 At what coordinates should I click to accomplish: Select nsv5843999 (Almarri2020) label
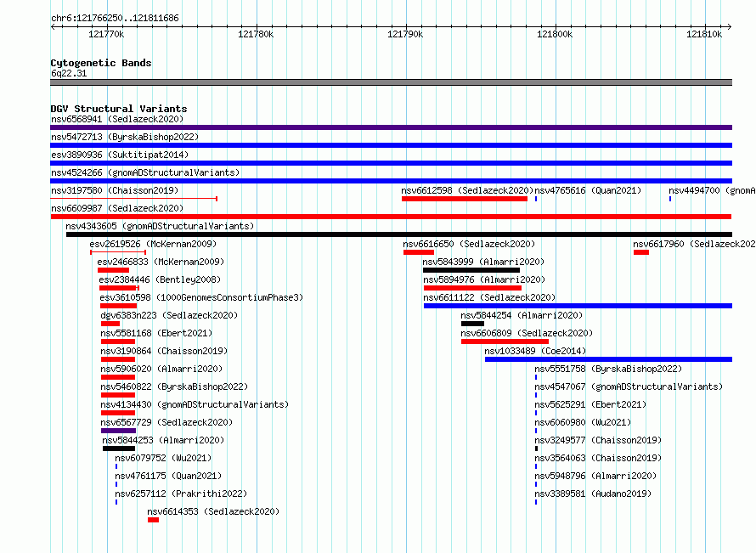483,262
